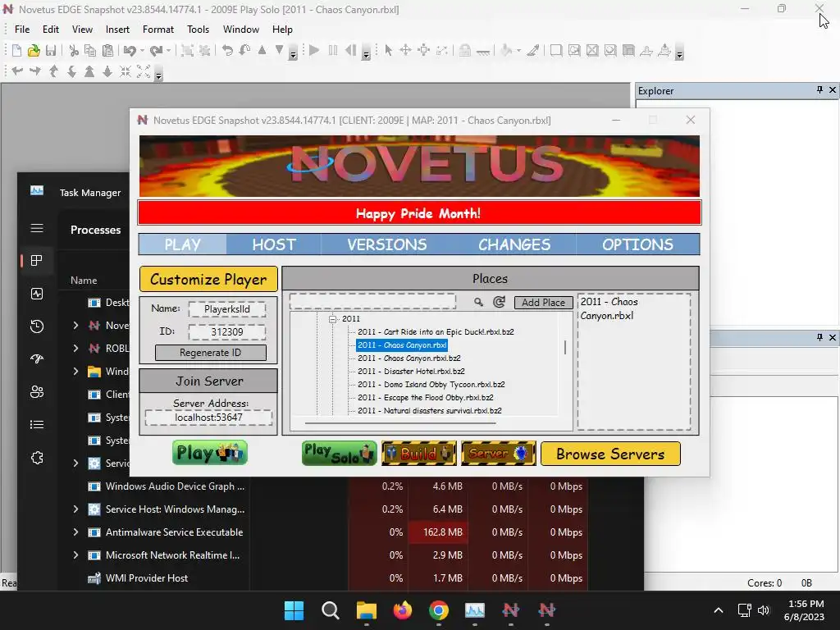840x630 pixels.
Task: Open Task Manager Services puzzle icon
Action: click(x=37, y=458)
